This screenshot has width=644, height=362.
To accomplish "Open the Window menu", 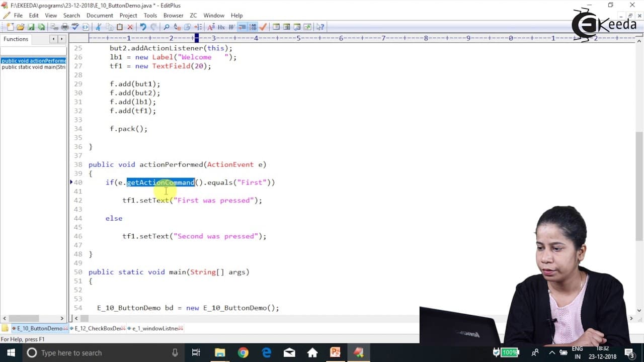I will pyautogui.click(x=214, y=15).
